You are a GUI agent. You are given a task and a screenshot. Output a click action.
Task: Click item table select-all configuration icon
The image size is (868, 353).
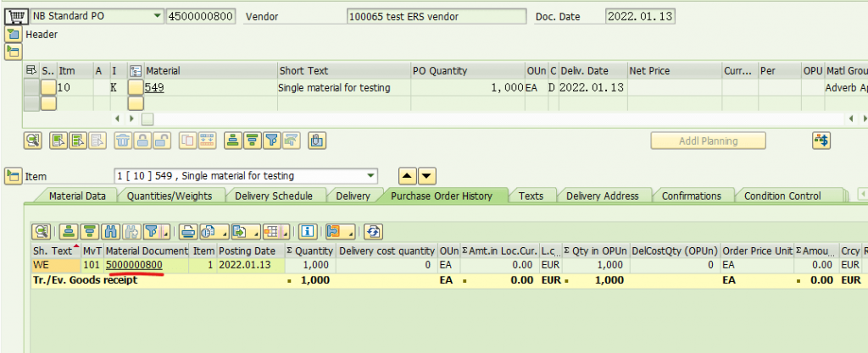(x=31, y=71)
